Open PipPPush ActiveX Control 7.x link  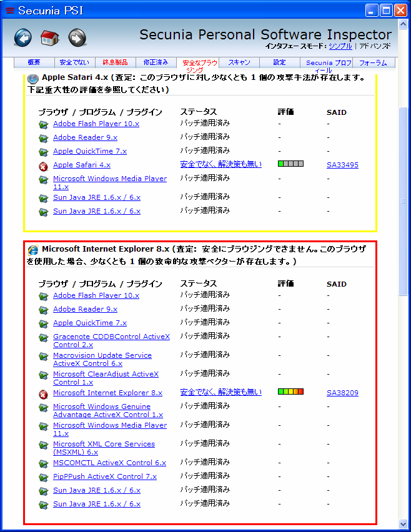point(105,476)
